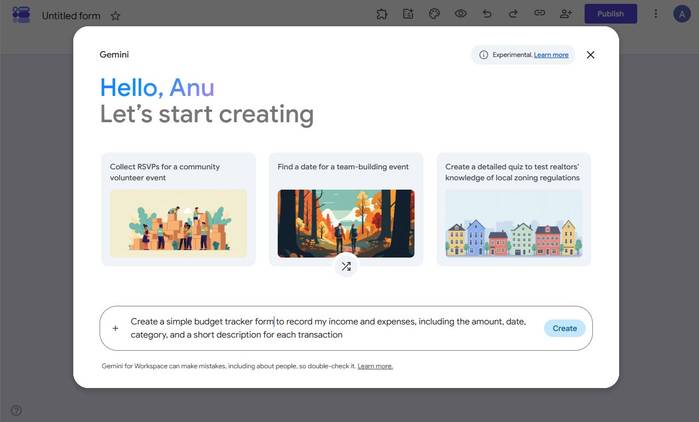The image size is (699, 422).
Task: Open the Learn more link in the disclaimer
Action: [375, 366]
